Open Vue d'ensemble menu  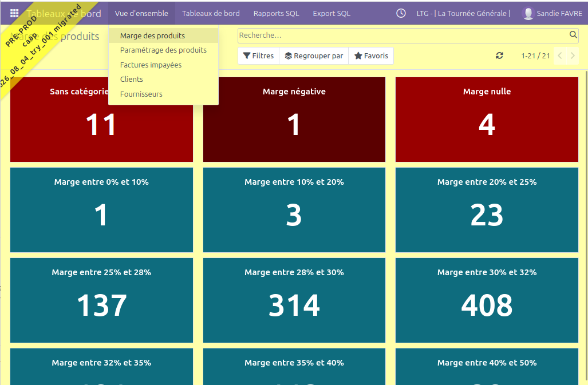coord(141,14)
